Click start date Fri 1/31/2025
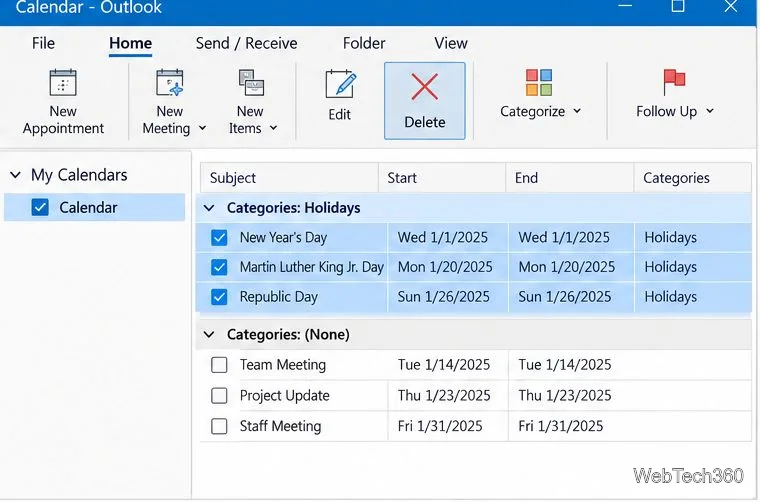 click(440, 426)
